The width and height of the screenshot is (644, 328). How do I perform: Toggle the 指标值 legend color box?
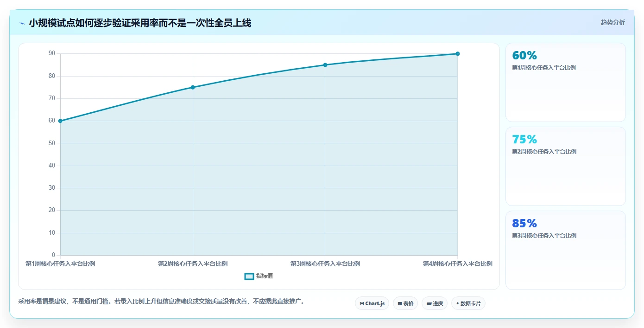[249, 277]
